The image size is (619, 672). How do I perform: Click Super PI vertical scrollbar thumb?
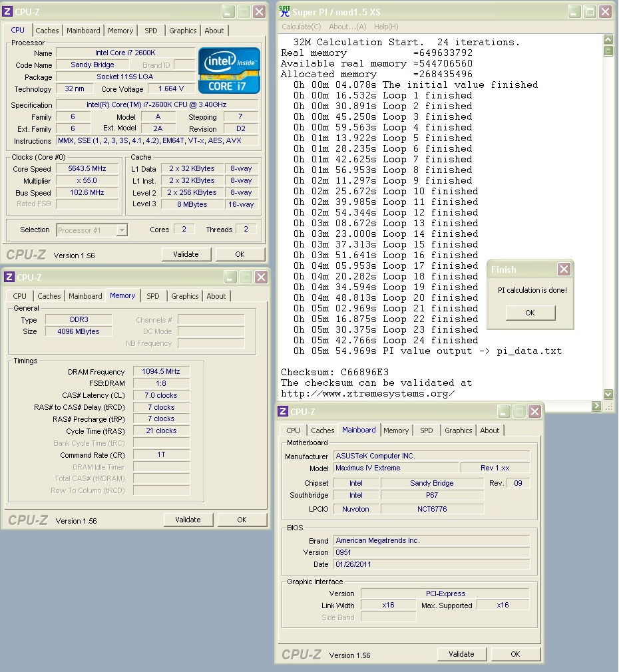[x=608, y=51]
